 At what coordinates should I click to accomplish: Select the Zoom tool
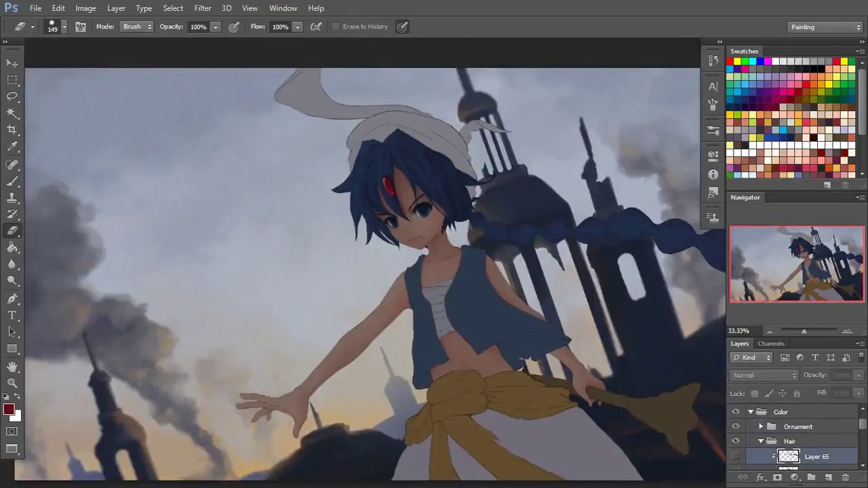coord(12,383)
